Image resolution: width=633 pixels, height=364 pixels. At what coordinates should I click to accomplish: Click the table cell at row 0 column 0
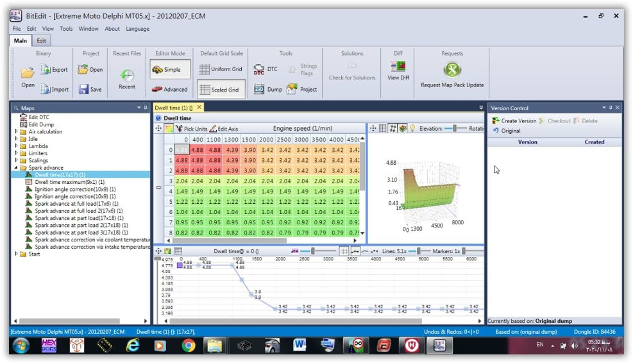coord(183,150)
